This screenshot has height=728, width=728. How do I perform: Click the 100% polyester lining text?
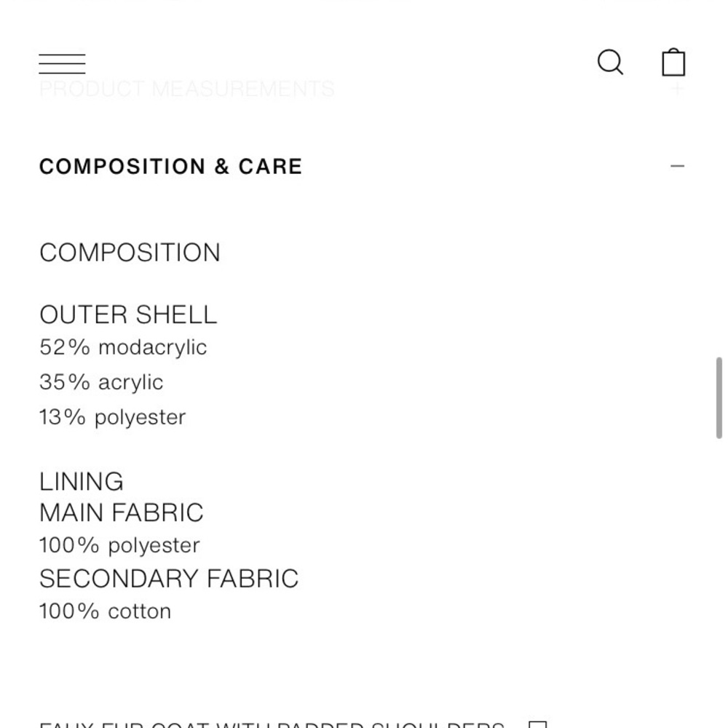(119, 545)
